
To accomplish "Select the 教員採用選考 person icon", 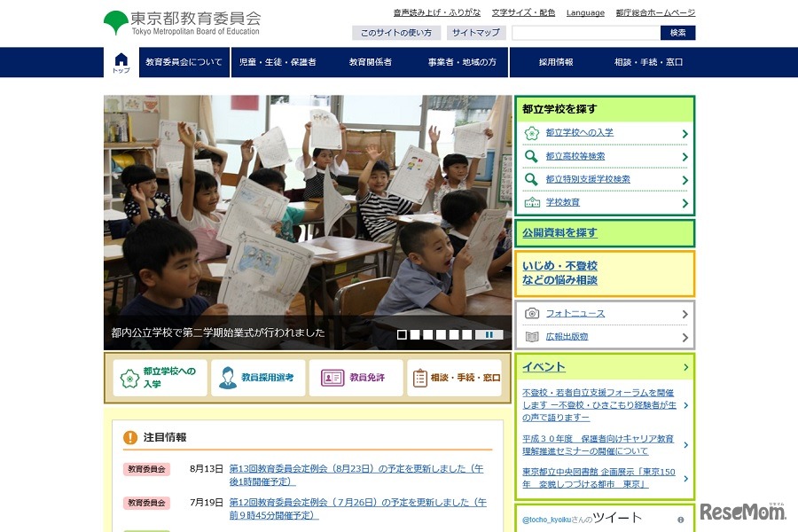I will (227, 377).
